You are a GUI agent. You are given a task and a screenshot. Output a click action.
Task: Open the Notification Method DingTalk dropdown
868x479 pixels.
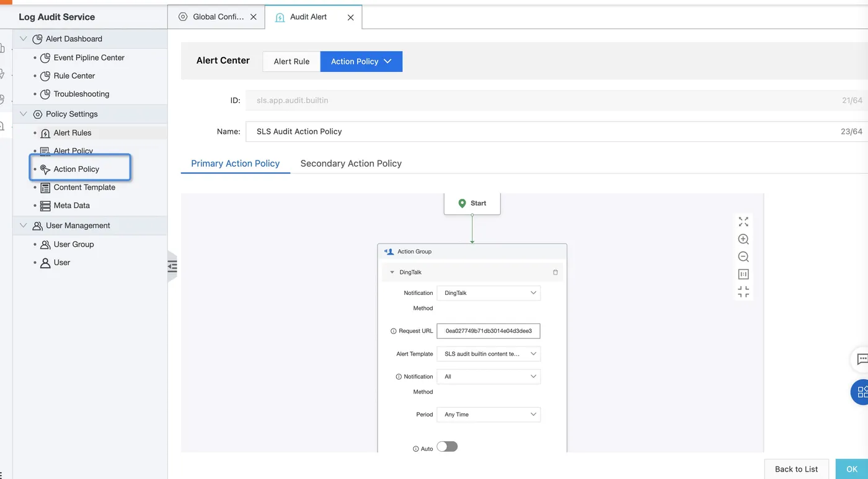(489, 292)
